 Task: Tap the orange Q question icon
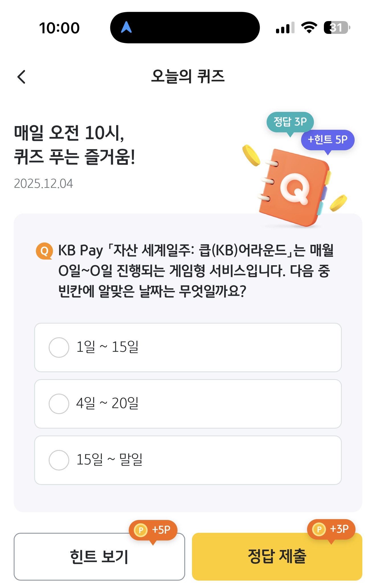tap(44, 251)
